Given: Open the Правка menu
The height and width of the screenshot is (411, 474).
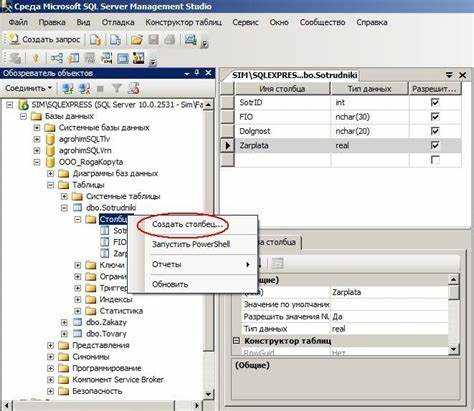Looking at the screenshot, I should click(x=52, y=22).
